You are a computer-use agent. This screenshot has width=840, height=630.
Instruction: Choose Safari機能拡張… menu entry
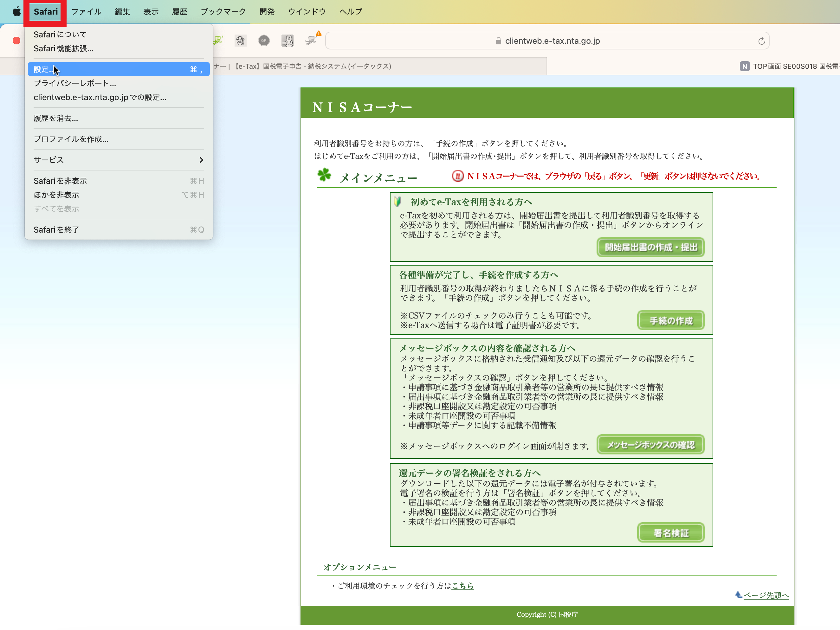pyautogui.click(x=119, y=48)
